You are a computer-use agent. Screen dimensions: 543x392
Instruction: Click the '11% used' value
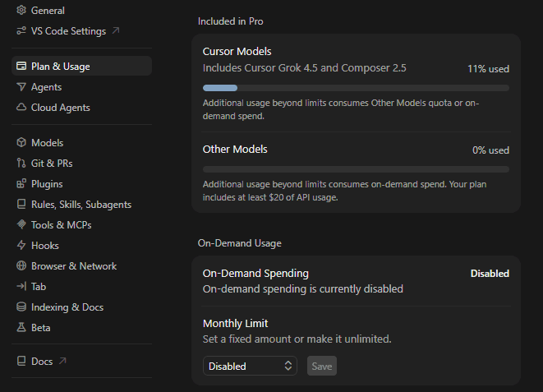[x=488, y=68]
